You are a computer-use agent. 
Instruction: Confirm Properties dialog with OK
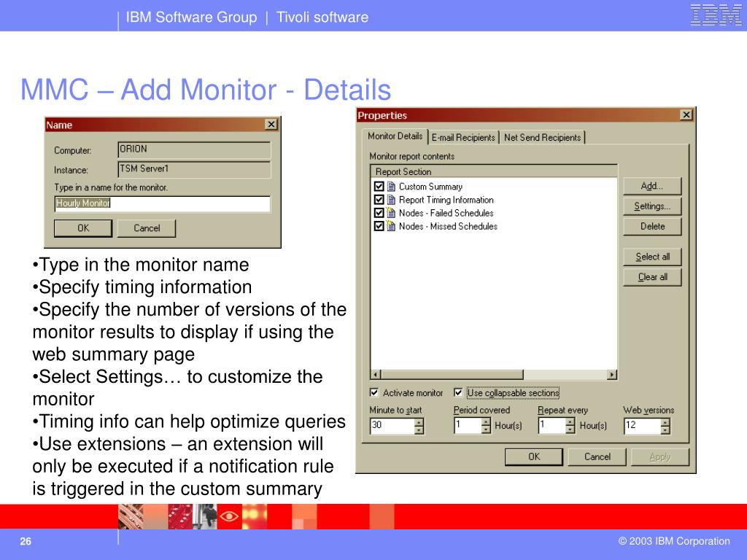click(x=534, y=456)
